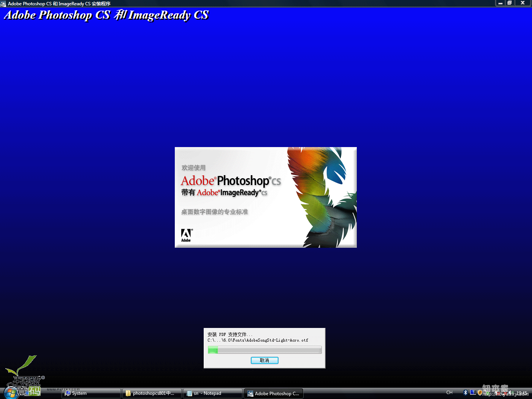Select Adobe Photoshop CS installer taskbar button
This screenshot has width=532, height=399.
pyautogui.click(x=274, y=393)
